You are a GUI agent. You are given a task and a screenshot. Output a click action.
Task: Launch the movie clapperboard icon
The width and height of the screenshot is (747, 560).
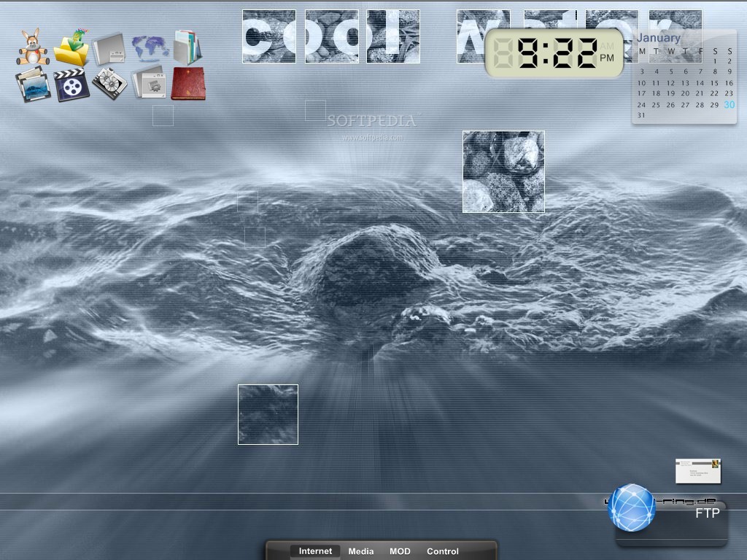tap(71, 85)
